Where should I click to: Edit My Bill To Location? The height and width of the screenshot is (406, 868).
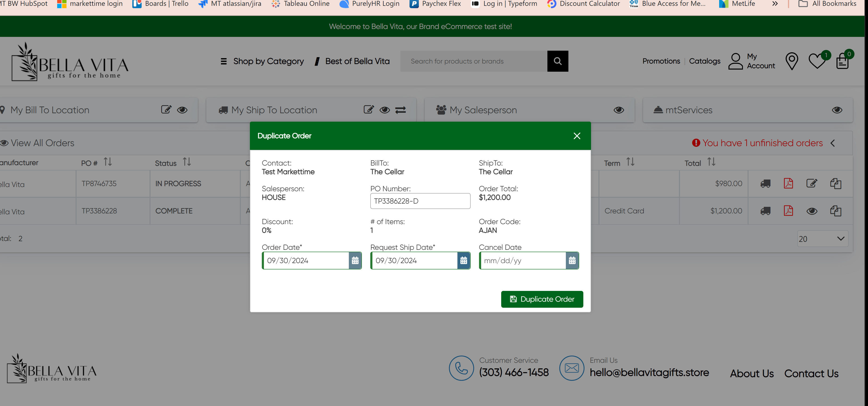166,109
